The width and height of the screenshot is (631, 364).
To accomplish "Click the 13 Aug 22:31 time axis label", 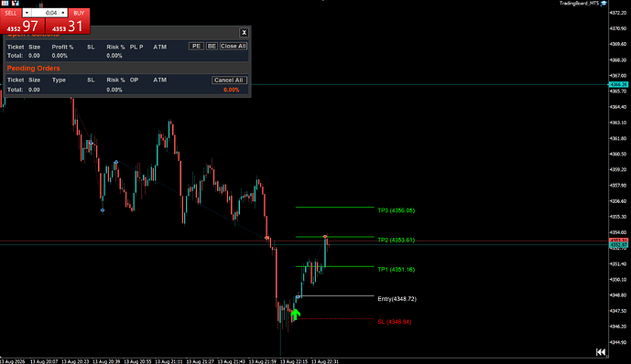I will tap(325, 361).
